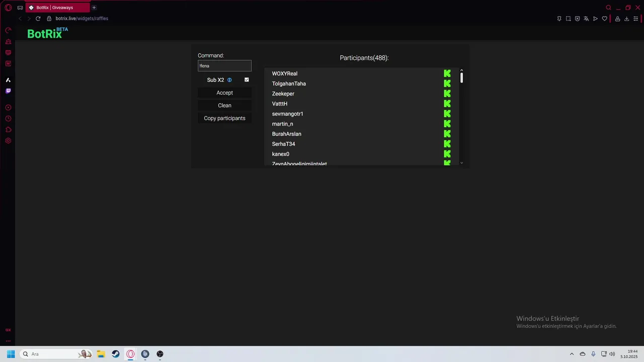The image size is (644, 362).
Task: Open GX Cleaner in sidebar
Action: coord(8,42)
